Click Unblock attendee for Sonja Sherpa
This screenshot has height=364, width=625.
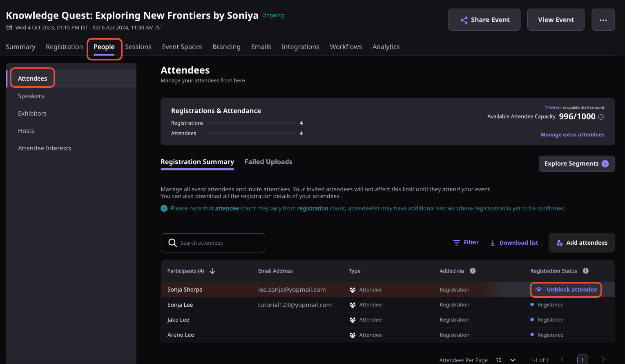coord(566,290)
